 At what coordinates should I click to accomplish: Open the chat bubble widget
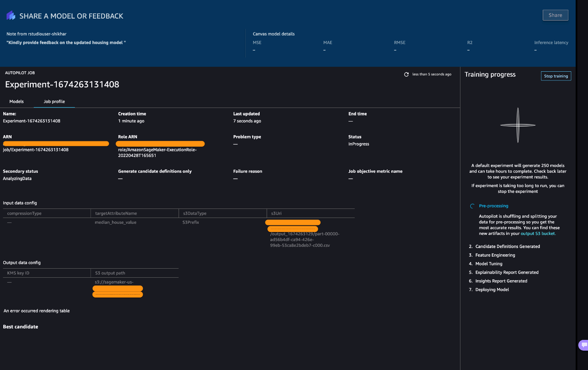coord(584,345)
